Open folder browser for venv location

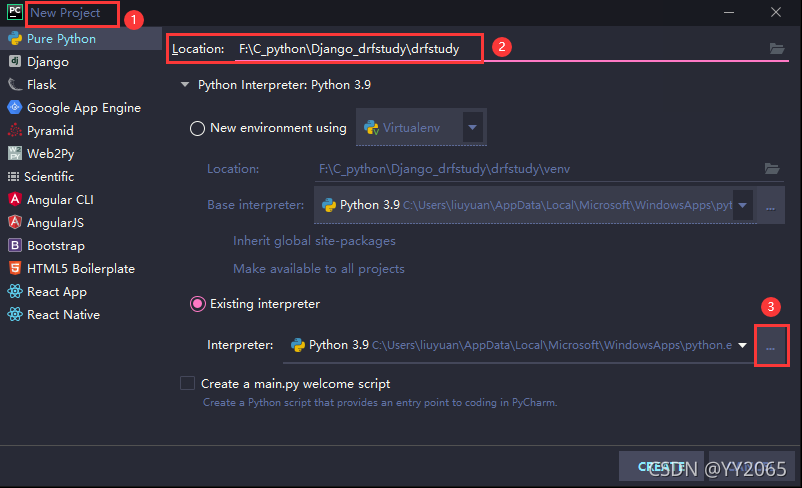(x=772, y=168)
